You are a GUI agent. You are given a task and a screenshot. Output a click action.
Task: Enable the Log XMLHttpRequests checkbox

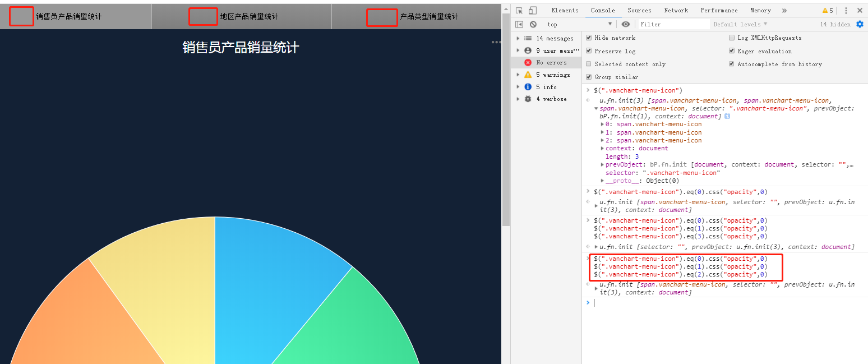tap(732, 38)
